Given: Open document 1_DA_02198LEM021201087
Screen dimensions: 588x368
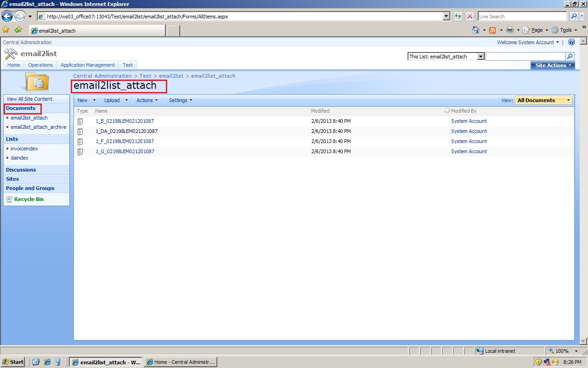Looking at the screenshot, I should coord(126,132).
